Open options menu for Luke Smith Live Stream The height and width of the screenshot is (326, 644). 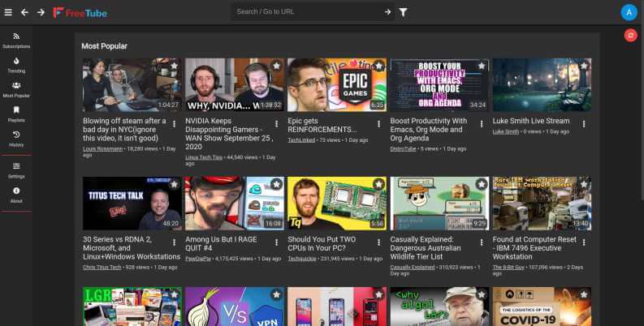pyautogui.click(x=584, y=124)
